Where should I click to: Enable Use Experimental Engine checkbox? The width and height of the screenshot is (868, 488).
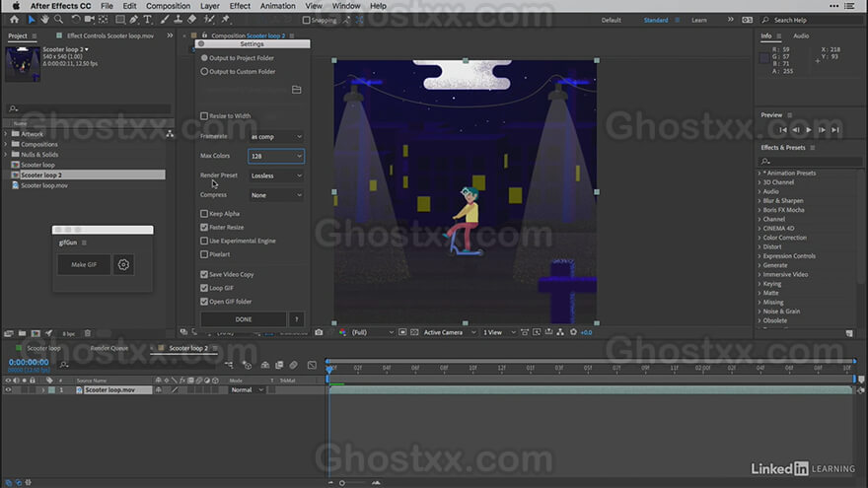(x=204, y=241)
